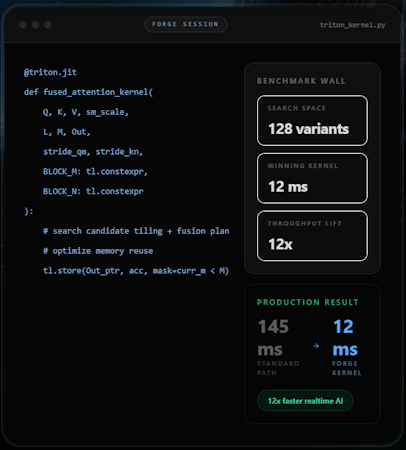
Task: Click the first gray window dot
Action: [23, 25]
